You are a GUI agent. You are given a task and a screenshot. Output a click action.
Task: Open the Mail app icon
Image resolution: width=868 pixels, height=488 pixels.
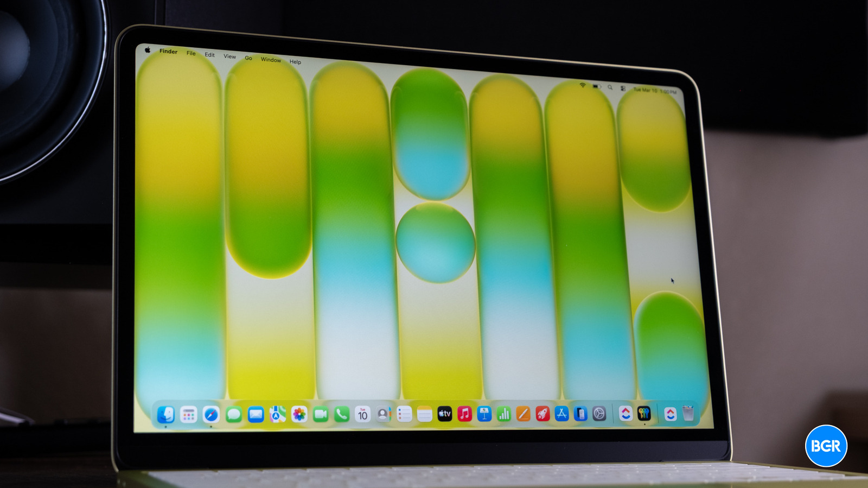[256, 415]
